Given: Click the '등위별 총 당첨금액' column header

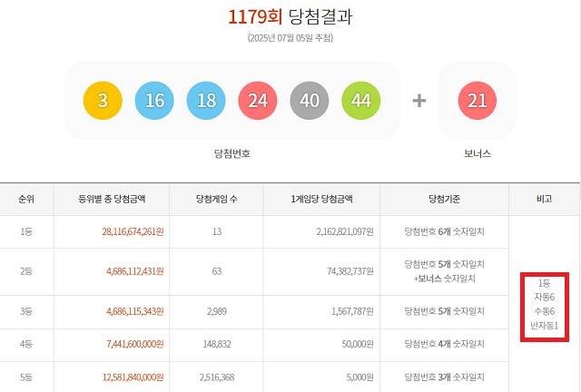Looking at the screenshot, I should click(112, 199).
